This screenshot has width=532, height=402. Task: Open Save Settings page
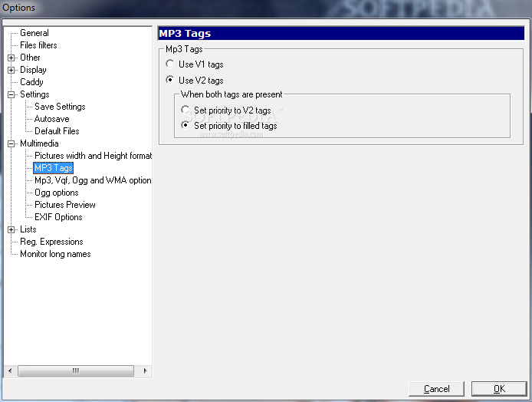[60, 107]
